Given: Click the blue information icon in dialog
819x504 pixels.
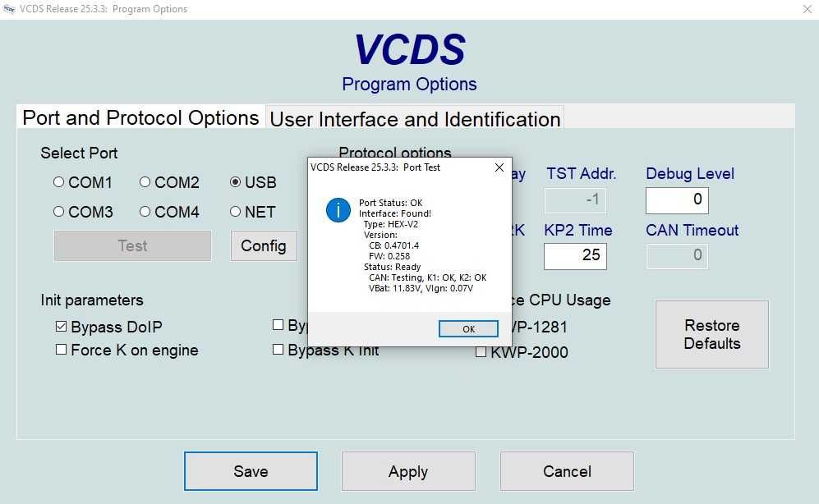Looking at the screenshot, I should point(338,210).
